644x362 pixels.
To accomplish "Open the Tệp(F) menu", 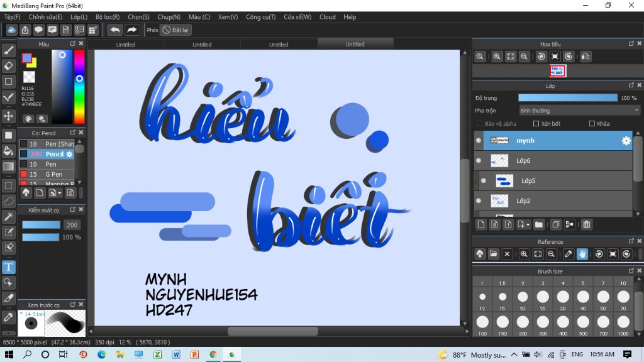I will [x=12, y=17].
